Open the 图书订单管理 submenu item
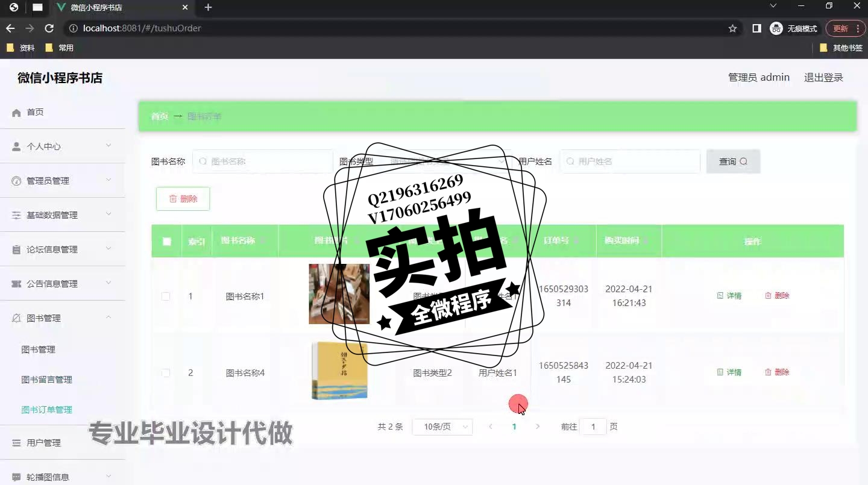This screenshot has width=868, height=485. tap(46, 410)
